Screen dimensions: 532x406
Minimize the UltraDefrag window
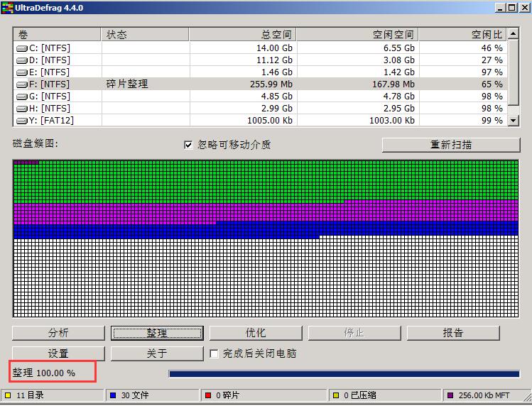click(x=501, y=8)
